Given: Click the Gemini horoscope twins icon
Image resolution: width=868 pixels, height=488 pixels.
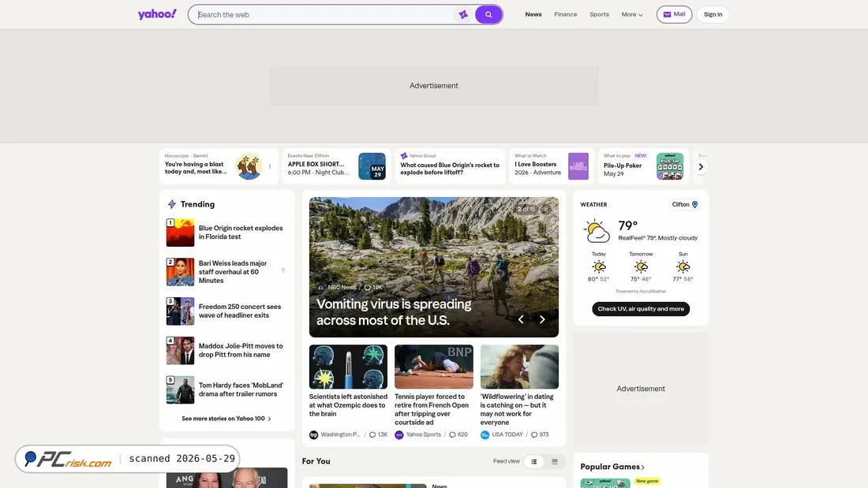Looking at the screenshot, I should [x=249, y=166].
